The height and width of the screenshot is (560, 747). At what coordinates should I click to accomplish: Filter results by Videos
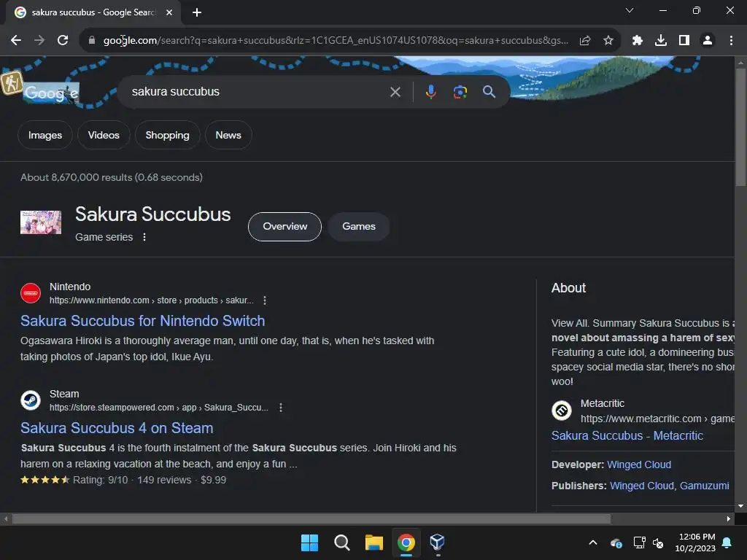[104, 135]
